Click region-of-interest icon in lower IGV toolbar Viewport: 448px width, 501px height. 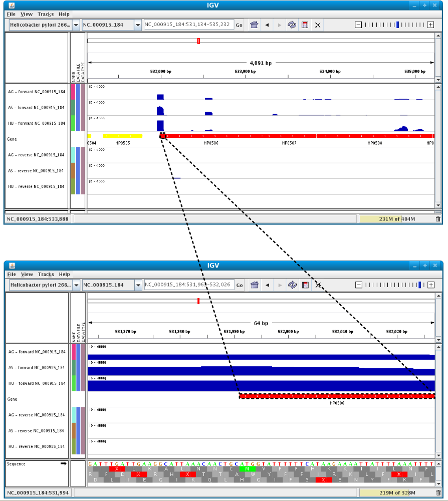point(306,285)
